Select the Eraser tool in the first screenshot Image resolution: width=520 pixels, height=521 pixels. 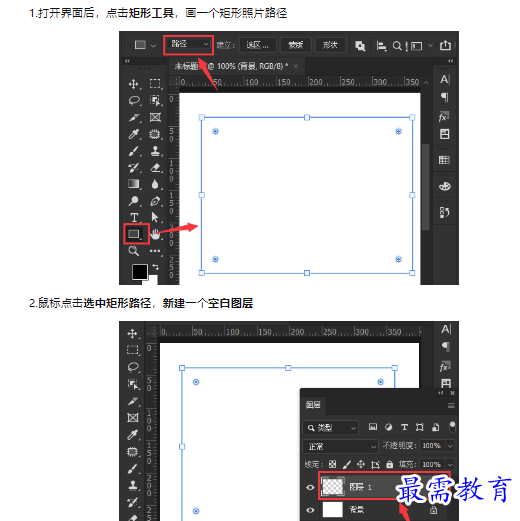point(155,168)
